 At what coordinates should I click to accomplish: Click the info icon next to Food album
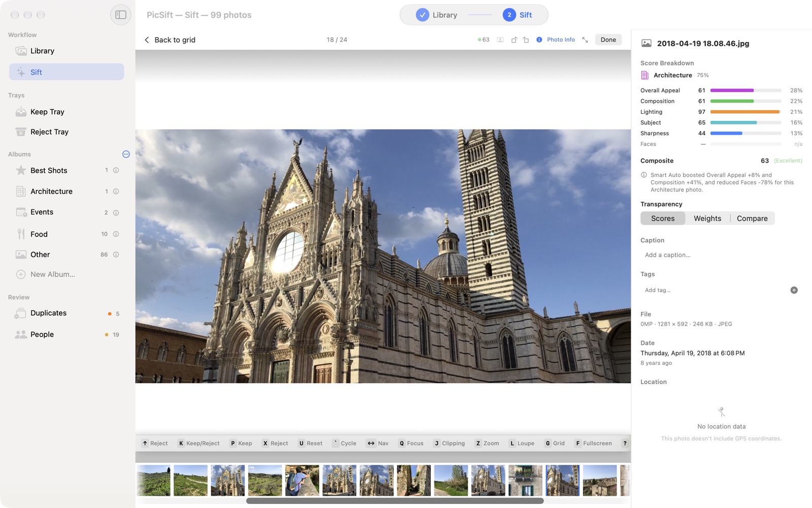click(116, 234)
